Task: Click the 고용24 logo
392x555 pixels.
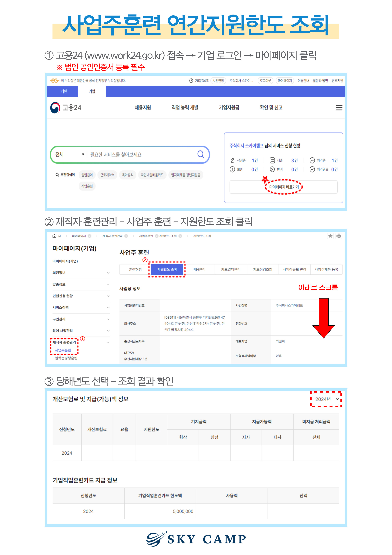Action: coord(66,108)
